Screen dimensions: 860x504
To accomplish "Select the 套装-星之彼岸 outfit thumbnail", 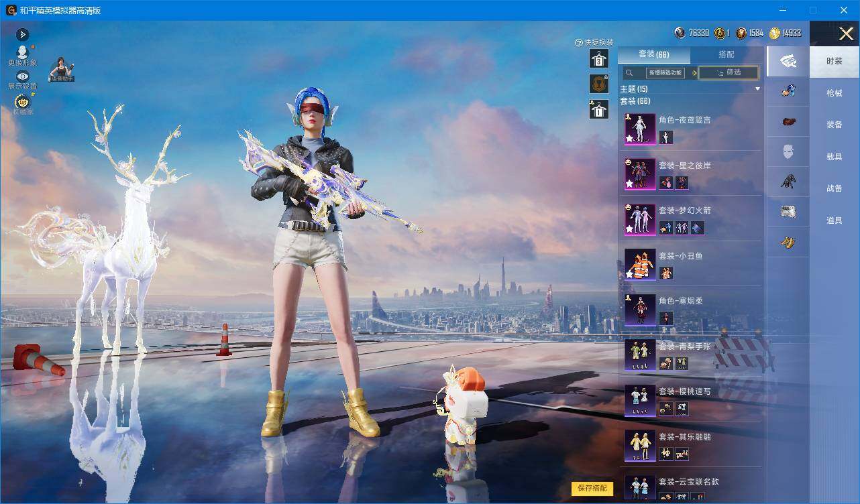I will tap(640, 174).
